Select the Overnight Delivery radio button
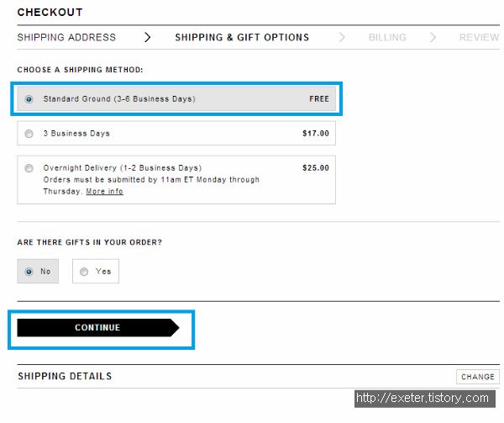Screen dimensions: 504x423 click(x=29, y=167)
